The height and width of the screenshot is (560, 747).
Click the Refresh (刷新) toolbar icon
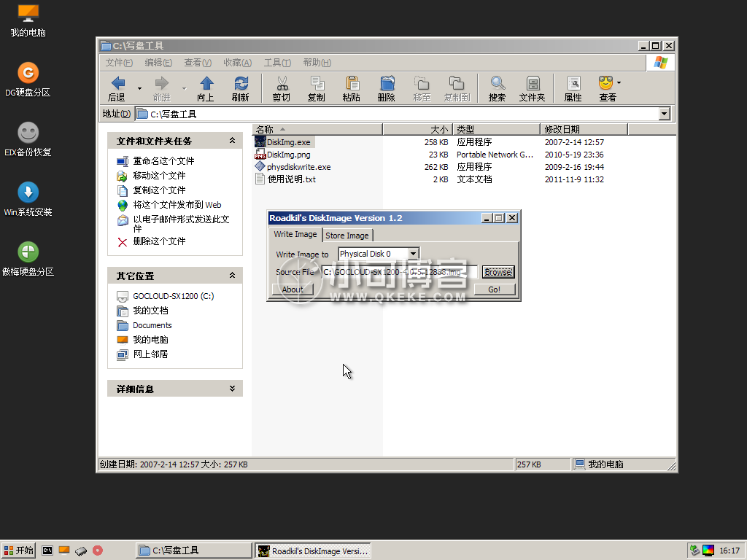coord(241,88)
